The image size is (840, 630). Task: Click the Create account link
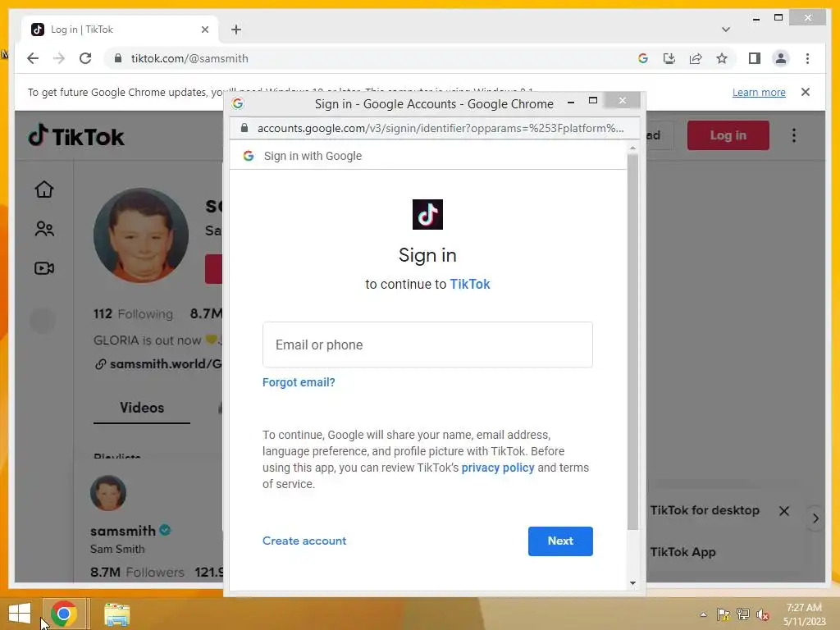[x=304, y=541]
